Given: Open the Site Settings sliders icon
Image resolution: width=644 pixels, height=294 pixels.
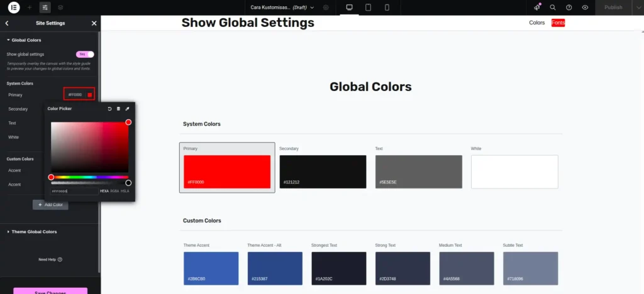Looking at the screenshot, I should [x=45, y=8].
